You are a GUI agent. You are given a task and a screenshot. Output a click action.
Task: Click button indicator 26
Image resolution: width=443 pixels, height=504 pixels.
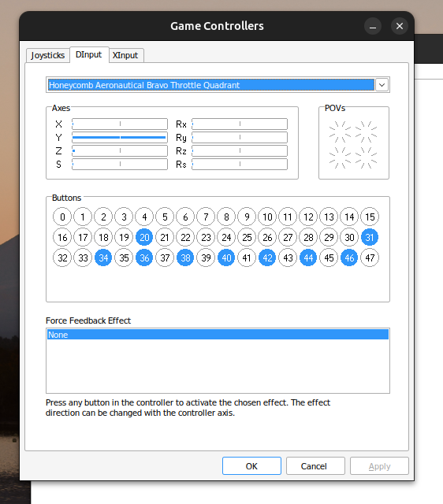[x=267, y=238]
